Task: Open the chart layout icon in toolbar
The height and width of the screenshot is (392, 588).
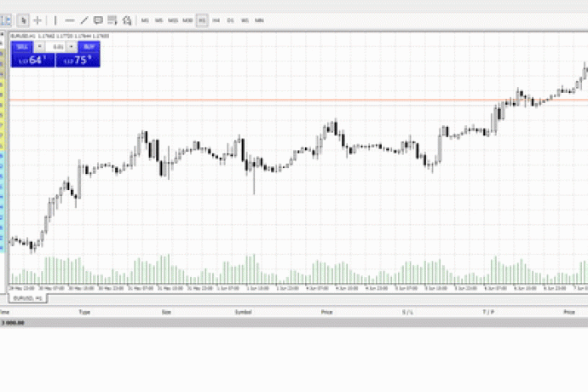Action: [x=6, y=20]
